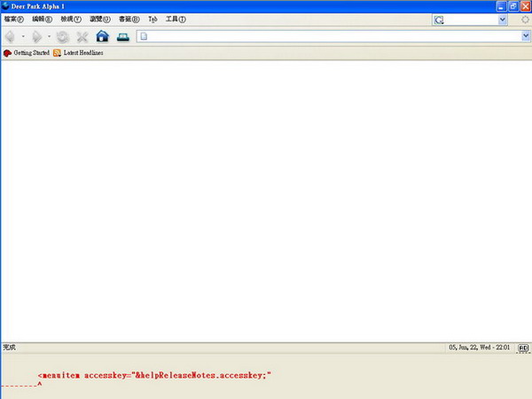Open the Back history dropdown arrow
532x399 pixels.
click(23, 36)
